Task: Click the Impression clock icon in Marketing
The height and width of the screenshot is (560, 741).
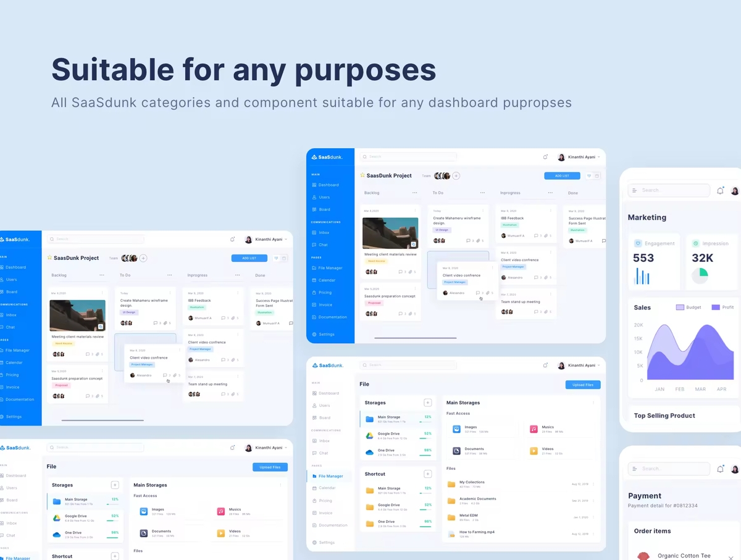Action: [x=695, y=243]
